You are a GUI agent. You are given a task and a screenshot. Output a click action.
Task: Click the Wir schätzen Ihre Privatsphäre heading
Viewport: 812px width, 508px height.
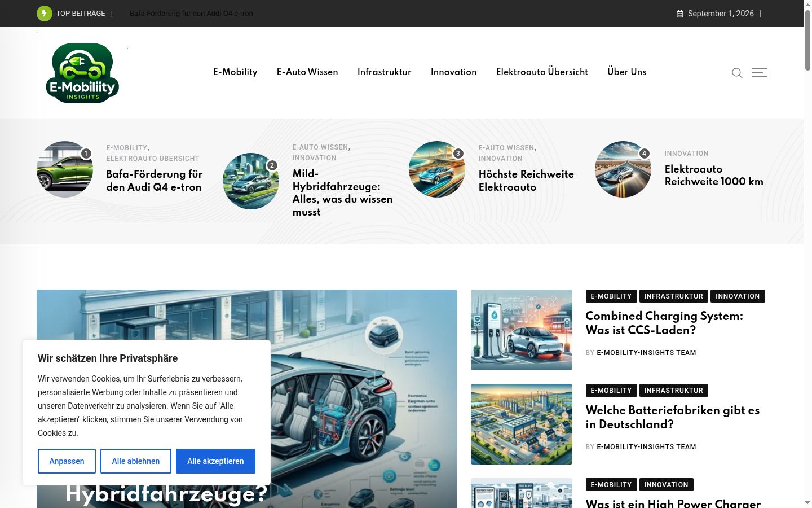tap(108, 358)
